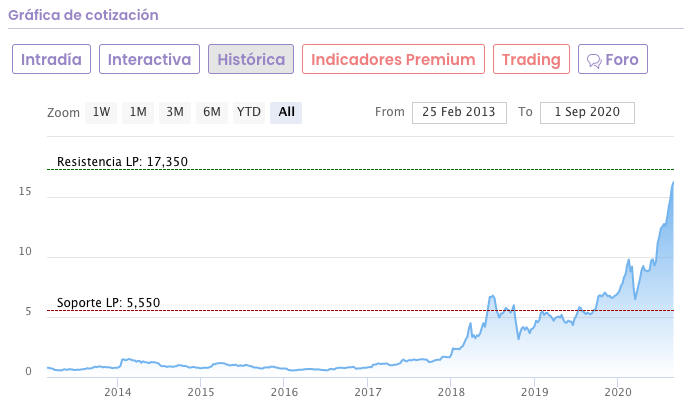The width and height of the screenshot is (685, 409).
Task: Choose the 3M zoom range
Action: coord(175,112)
